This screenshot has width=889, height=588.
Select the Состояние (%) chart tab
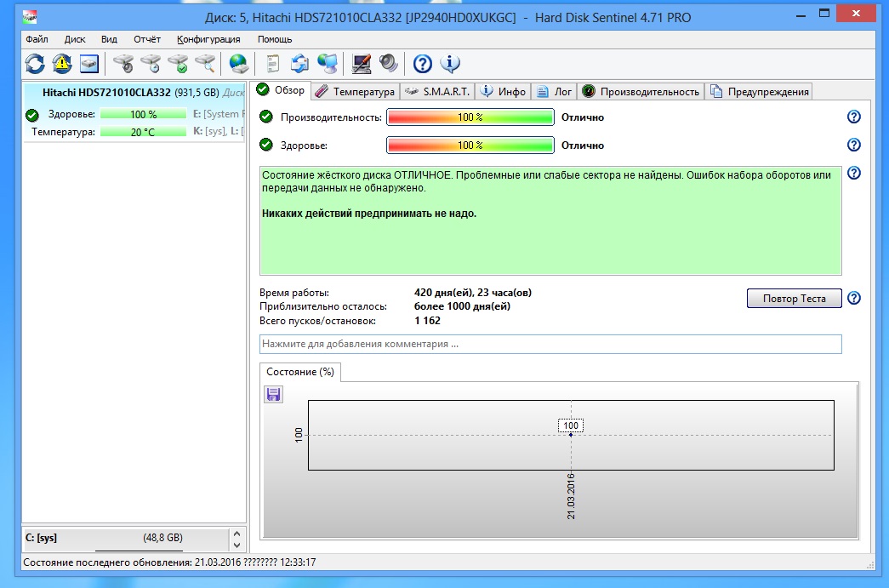300,372
